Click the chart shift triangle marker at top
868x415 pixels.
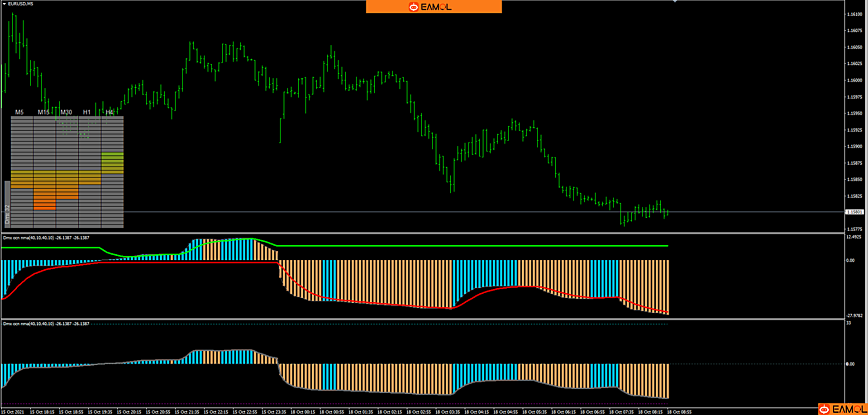coord(675,1)
